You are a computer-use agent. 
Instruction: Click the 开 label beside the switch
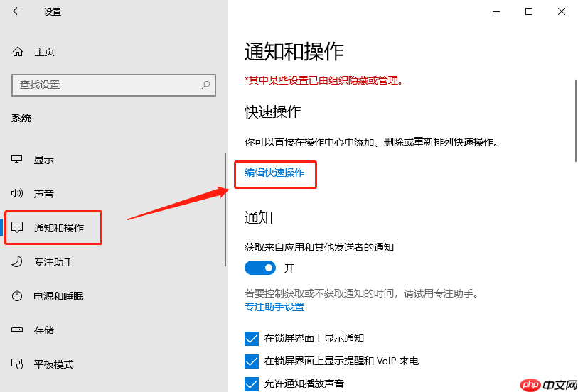tap(289, 268)
